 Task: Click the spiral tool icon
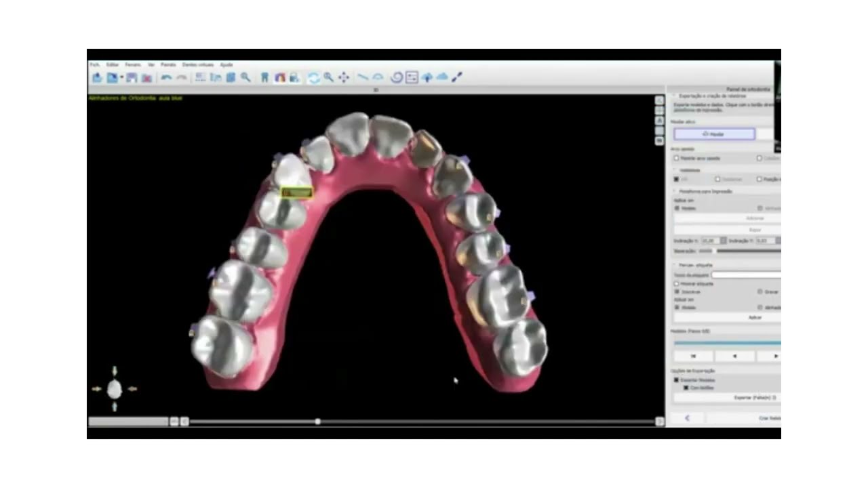click(x=397, y=78)
